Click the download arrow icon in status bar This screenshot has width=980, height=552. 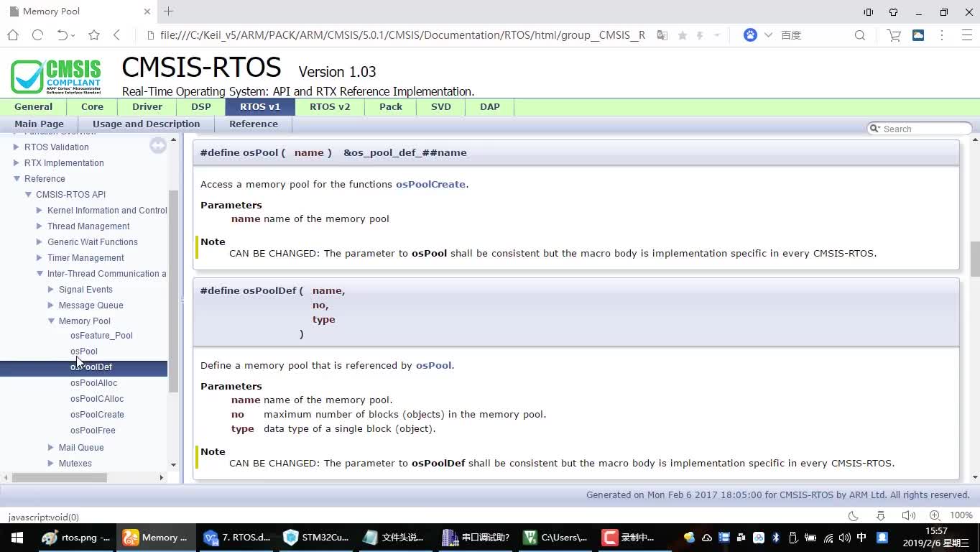click(x=881, y=515)
